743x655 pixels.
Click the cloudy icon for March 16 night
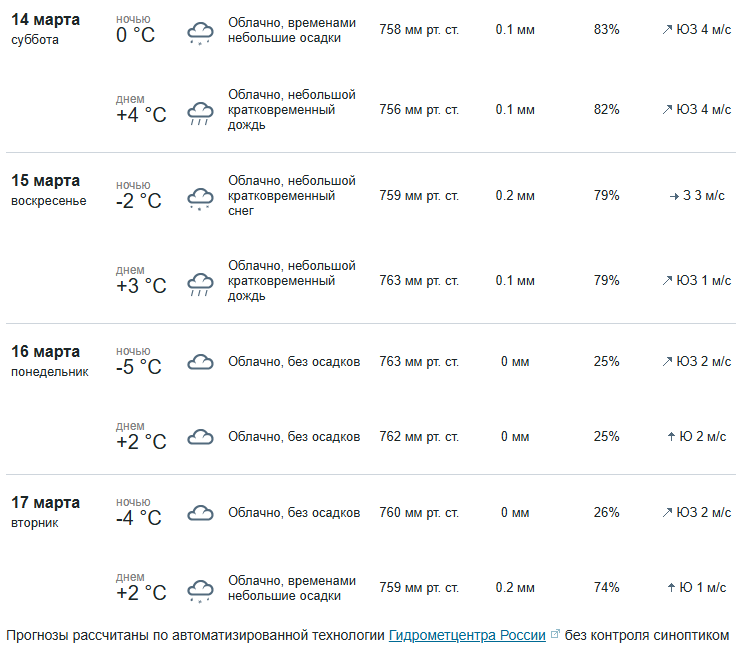coord(201,362)
